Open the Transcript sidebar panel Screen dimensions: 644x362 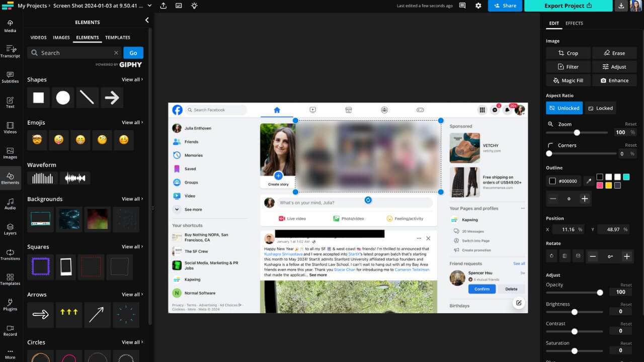coord(10,51)
